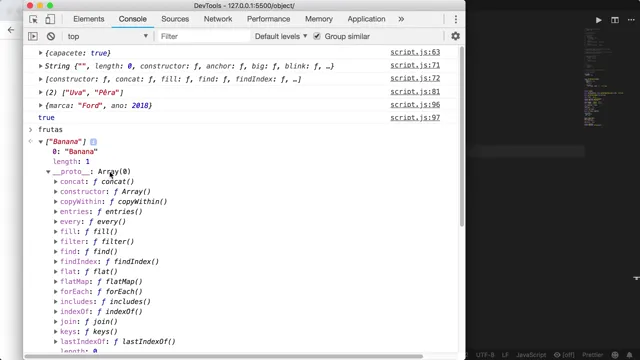Open the Sources tab

click(175, 19)
